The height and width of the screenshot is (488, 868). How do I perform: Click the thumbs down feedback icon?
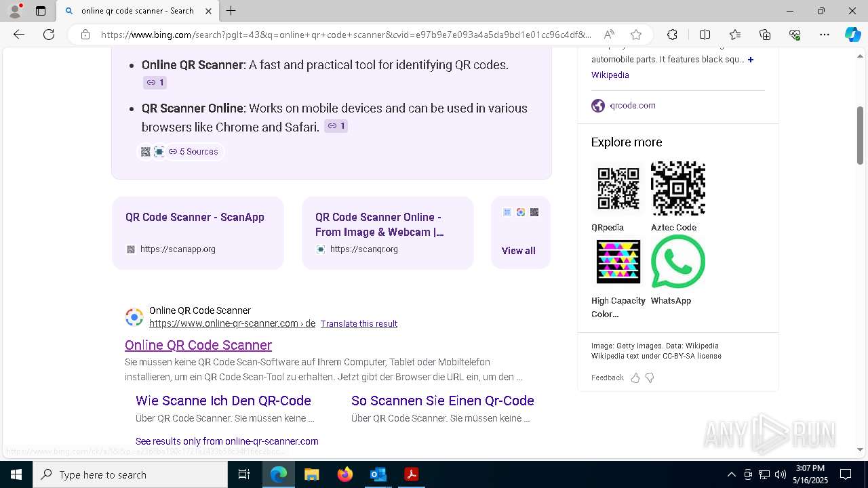(x=650, y=378)
